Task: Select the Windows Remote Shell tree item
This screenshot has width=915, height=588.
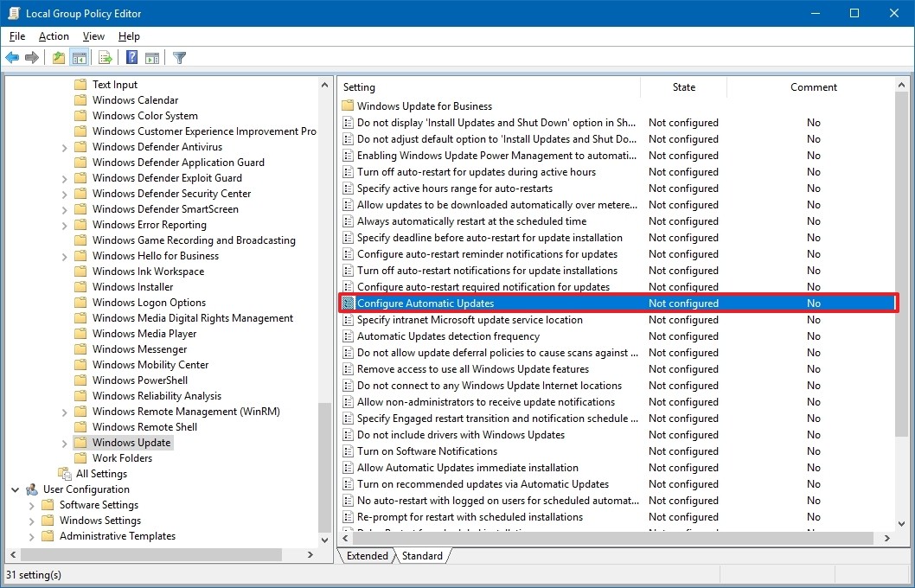Action: [144, 427]
